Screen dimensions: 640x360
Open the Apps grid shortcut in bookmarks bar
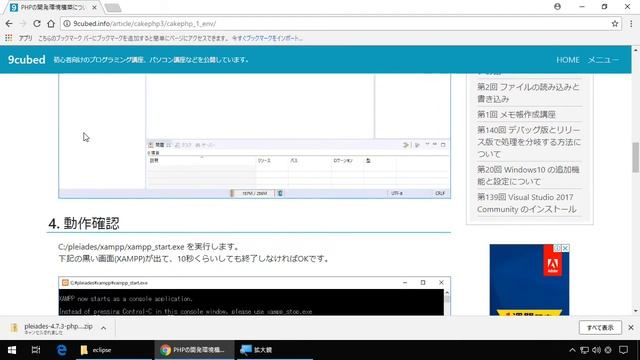[x=8, y=38]
